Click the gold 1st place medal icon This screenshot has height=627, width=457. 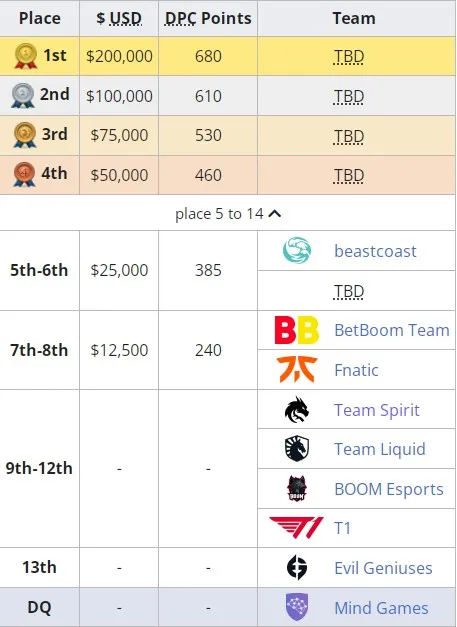[26, 56]
